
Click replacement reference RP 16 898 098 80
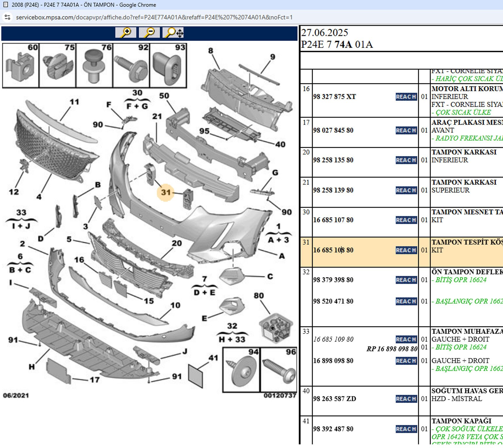392,349
